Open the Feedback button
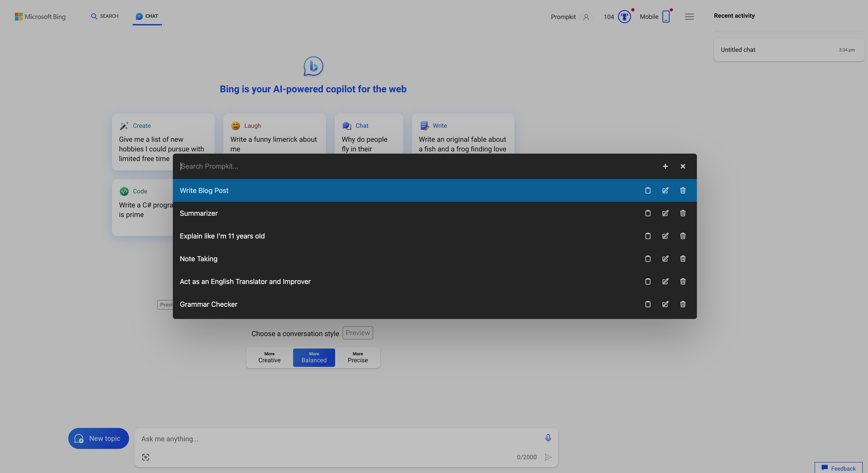 click(x=838, y=468)
